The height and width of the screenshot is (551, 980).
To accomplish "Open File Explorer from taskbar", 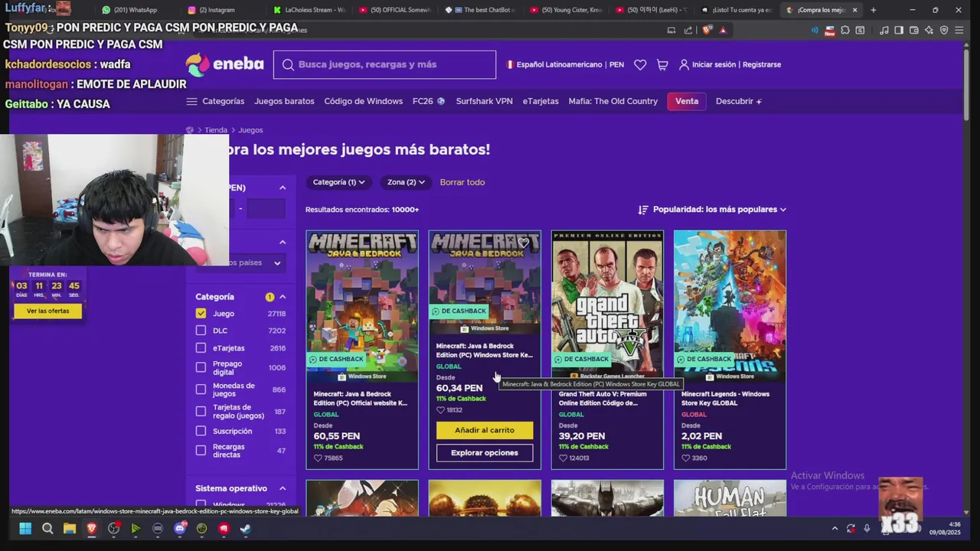I will pyautogui.click(x=70, y=528).
